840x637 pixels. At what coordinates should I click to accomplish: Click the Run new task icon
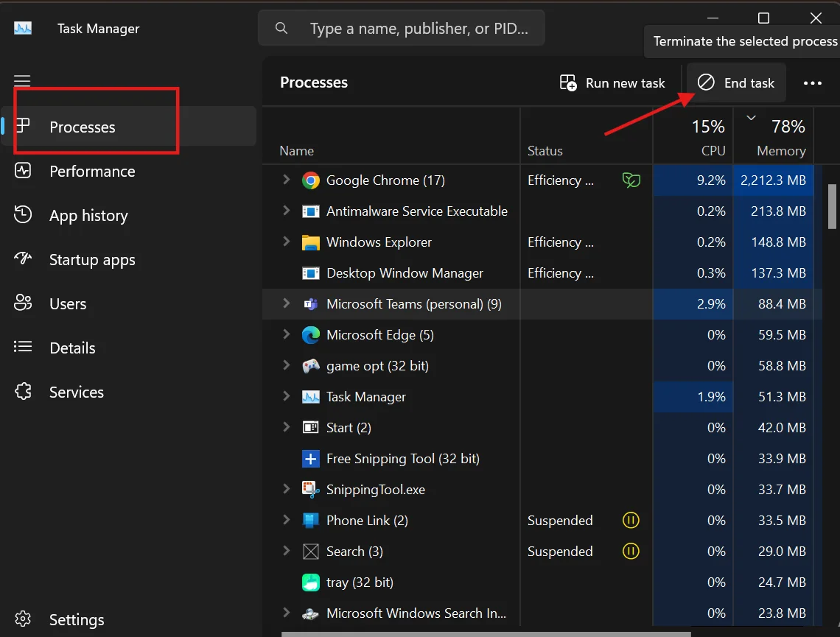click(x=568, y=83)
